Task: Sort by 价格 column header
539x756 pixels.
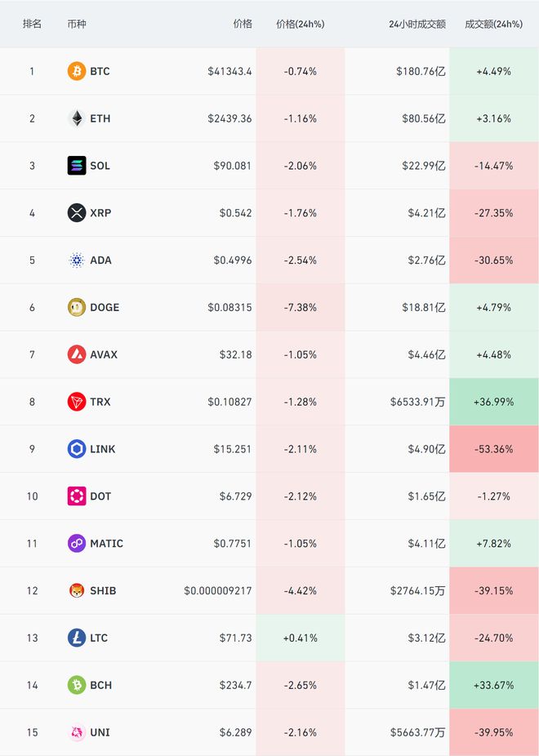Action: (243, 24)
